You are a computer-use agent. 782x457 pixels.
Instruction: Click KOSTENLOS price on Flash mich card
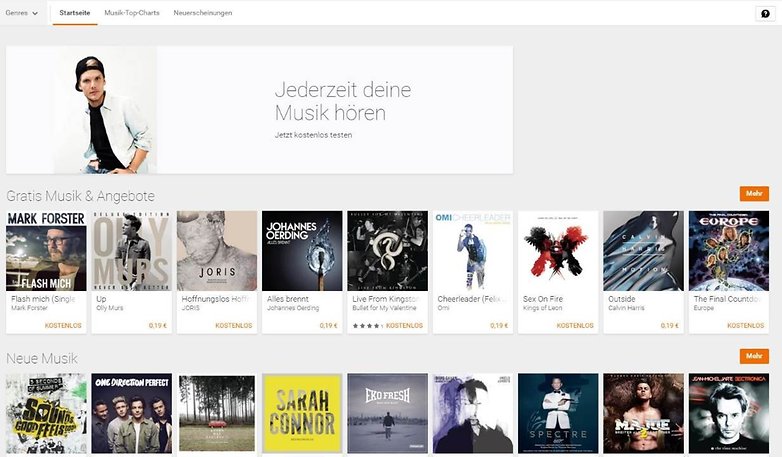(x=63, y=325)
